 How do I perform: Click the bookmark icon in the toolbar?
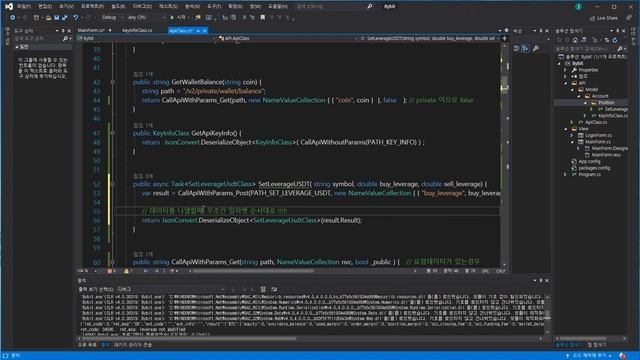coord(262,18)
